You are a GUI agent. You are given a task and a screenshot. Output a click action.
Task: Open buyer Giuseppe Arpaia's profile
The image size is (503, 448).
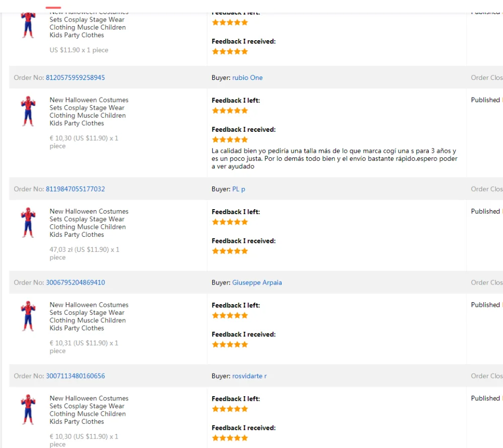click(257, 283)
